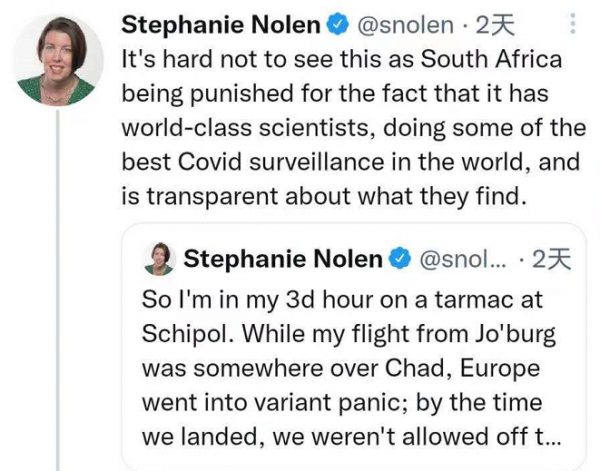Screen dimensions: 600x471
Task: Open the three-dot more options menu
Action: pos(571,24)
